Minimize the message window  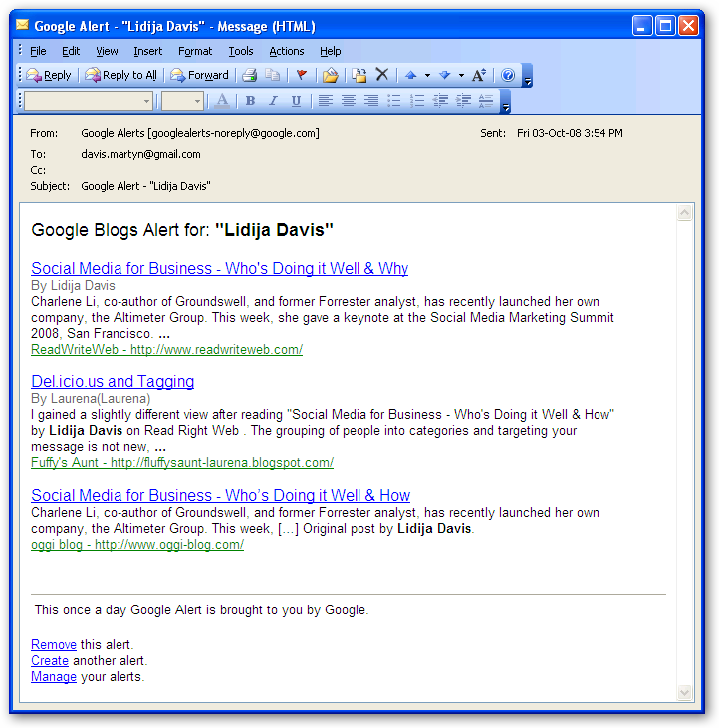pos(642,26)
